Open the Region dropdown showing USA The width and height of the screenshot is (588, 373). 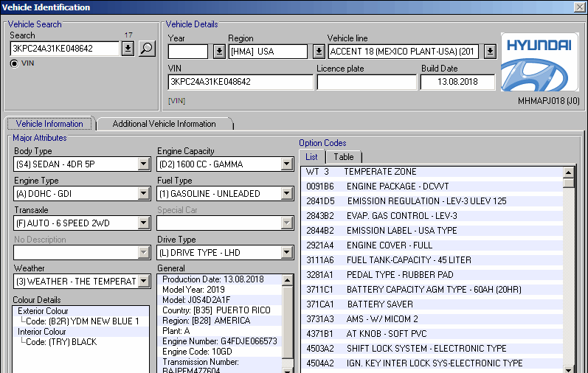click(318, 52)
